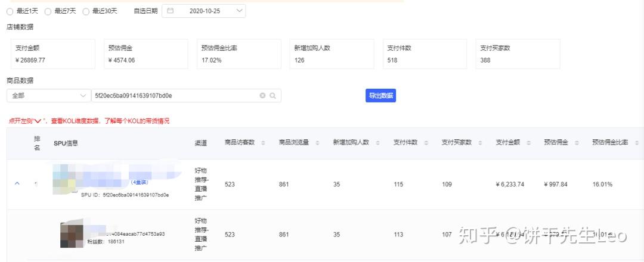644x262 pixels.
Task: Click the 支付买家数 388 card
Action: [x=518, y=54]
